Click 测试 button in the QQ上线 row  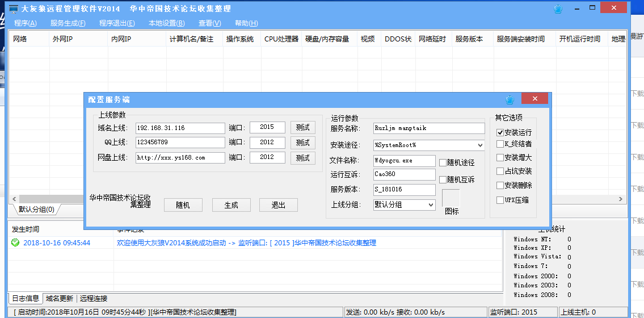click(x=302, y=143)
